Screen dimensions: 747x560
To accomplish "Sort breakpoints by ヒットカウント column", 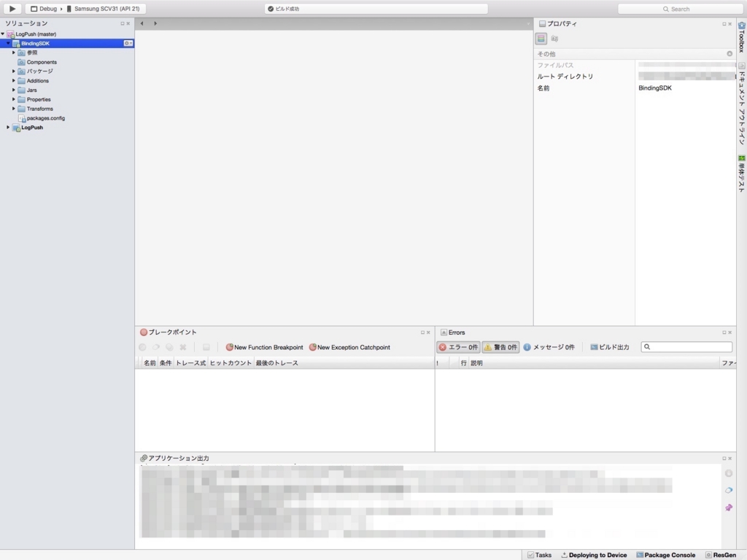I will pyautogui.click(x=231, y=363).
